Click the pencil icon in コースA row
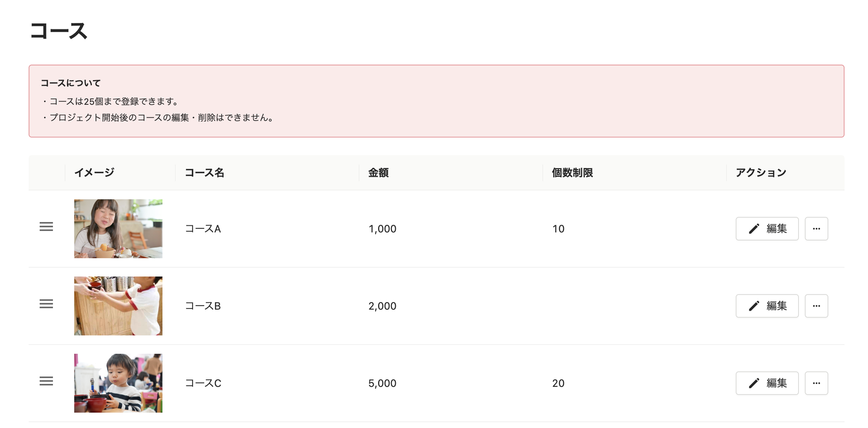Screen dimensions: 868x428 coord(754,229)
